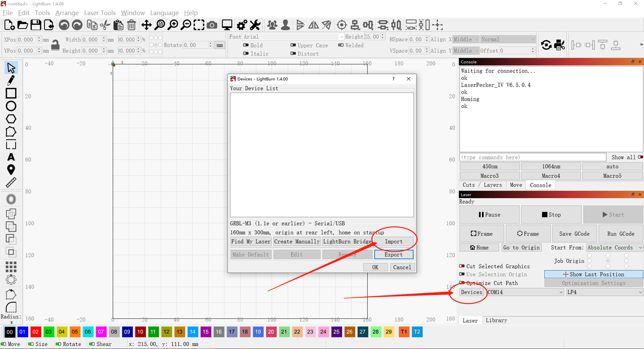The height and width of the screenshot is (349, 644).
Task: Enable Cut Selected Graphics switch
Action: (x=462, y=266)
